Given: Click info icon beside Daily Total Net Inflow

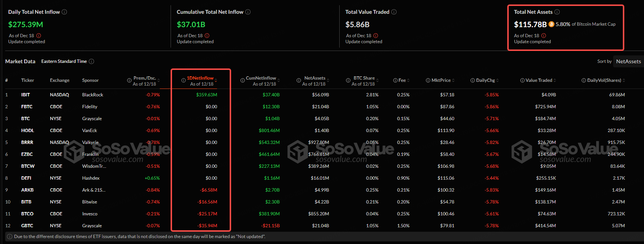Looking at the screenshot, I should pyautogui.click(x=64, y=12).
